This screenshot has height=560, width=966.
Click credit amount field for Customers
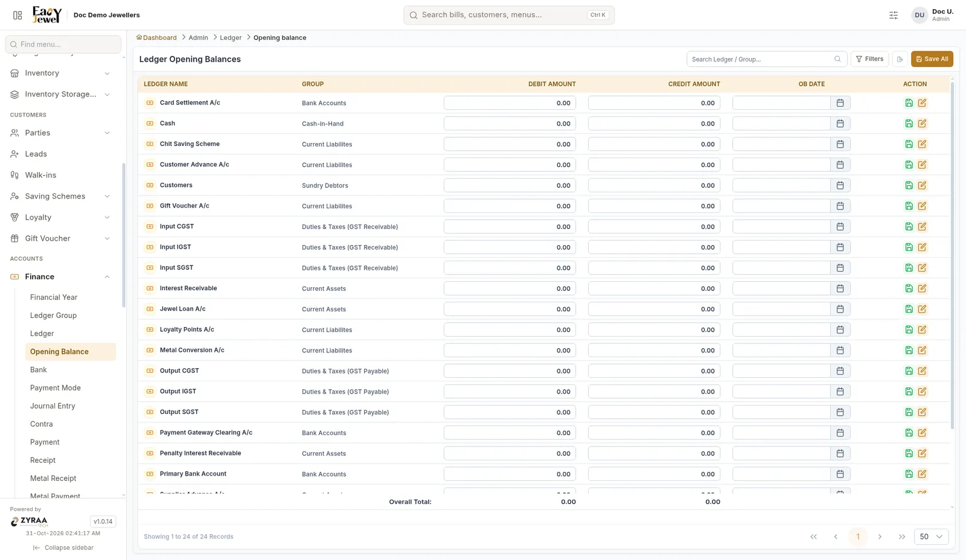654,185
